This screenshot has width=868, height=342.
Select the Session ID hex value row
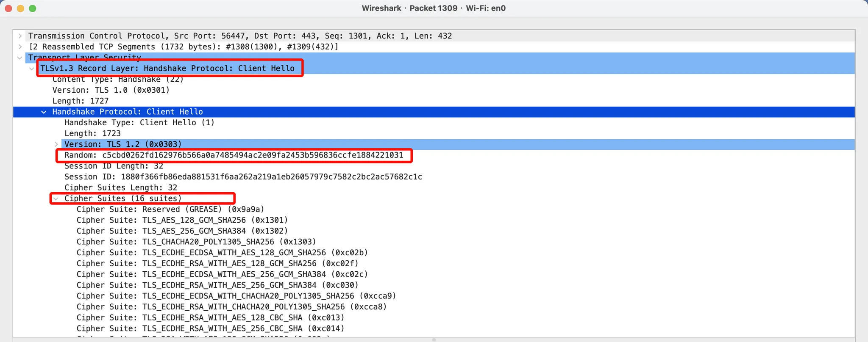pyautogui.click(x=243, y=177)
